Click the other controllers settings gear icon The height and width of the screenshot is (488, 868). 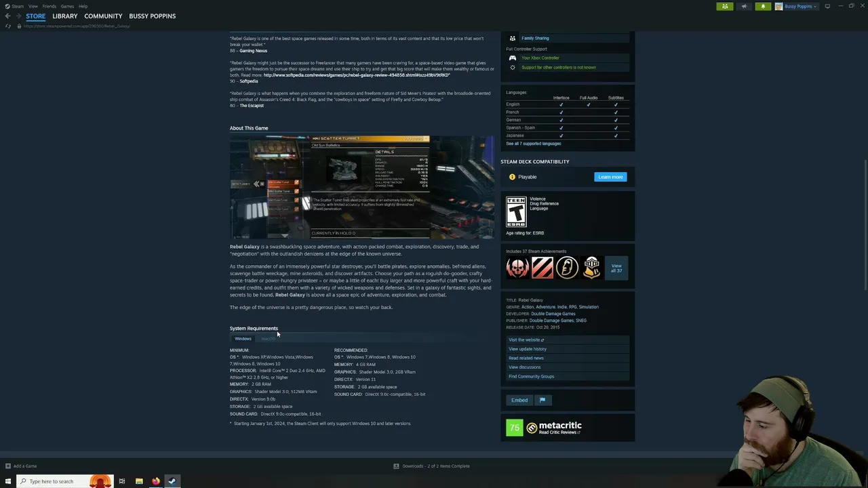pyautogui.click(x=513, y=67)
